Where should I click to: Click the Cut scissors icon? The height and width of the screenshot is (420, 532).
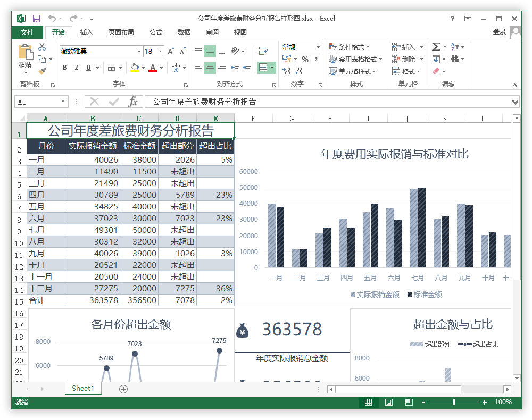42,47
